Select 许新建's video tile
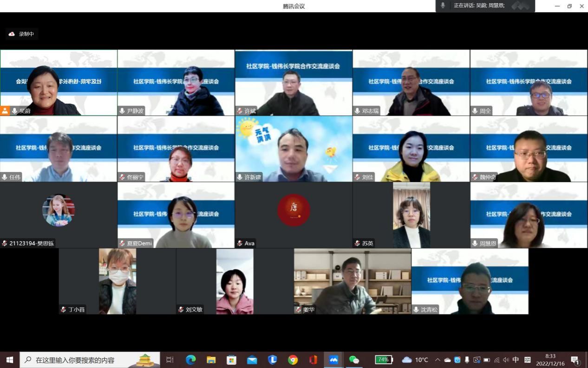 pyautogui.click(x=294, y=149)
